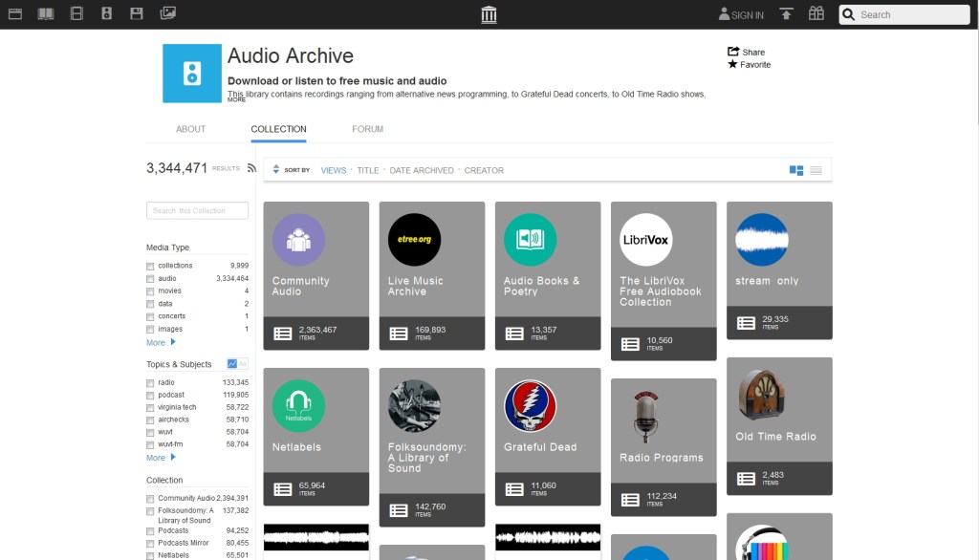Click the Internet Archive logo
The height and width of the screenshot is (560, 979).
click(x=489, y=14)
